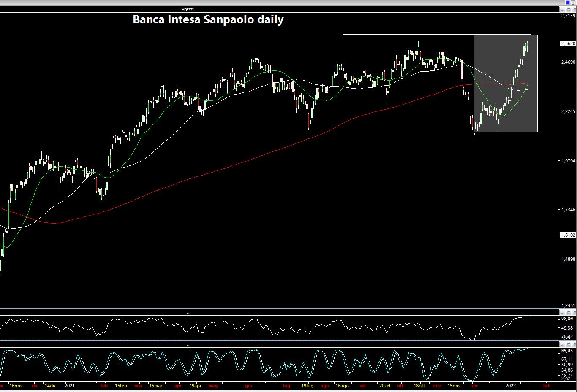Click the 2,2245 price axis value

568,111
